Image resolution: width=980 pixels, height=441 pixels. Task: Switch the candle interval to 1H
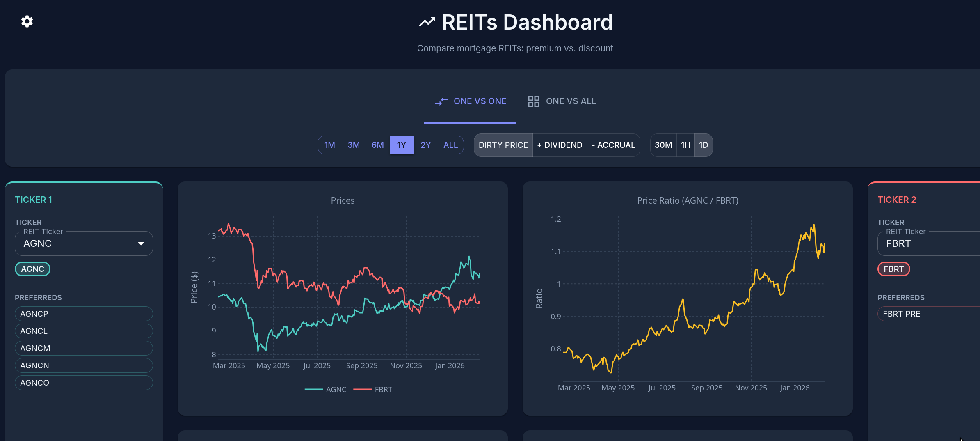tap(685, 145)
